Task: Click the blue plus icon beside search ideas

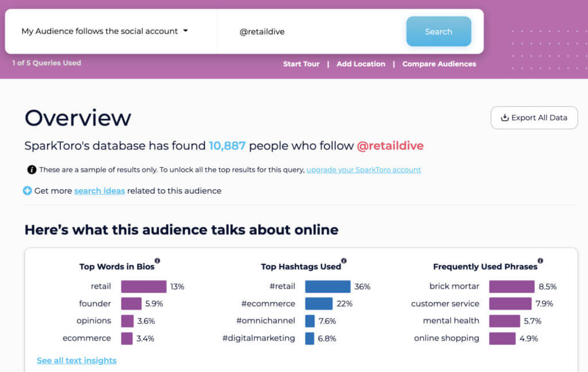Action: (x=28, y=190)
